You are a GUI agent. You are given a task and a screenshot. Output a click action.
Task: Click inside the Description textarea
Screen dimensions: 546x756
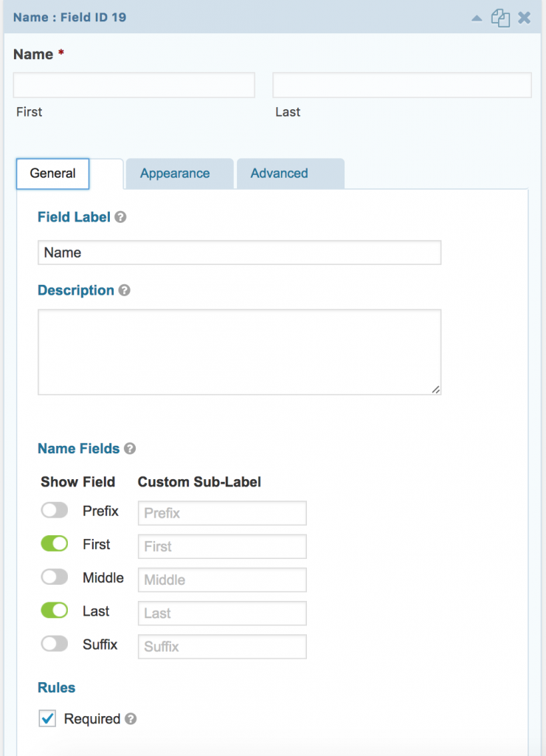[x=239, y=352]
